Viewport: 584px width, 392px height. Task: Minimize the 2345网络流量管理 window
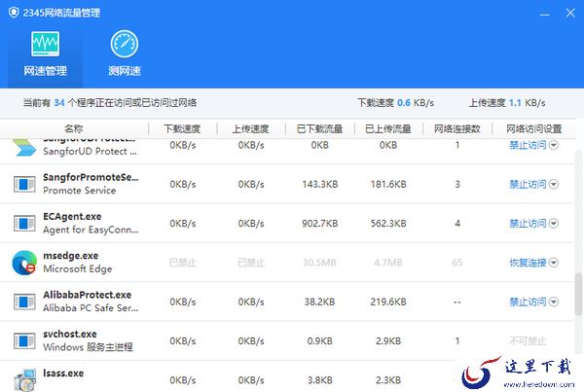(x=545, y=14)
